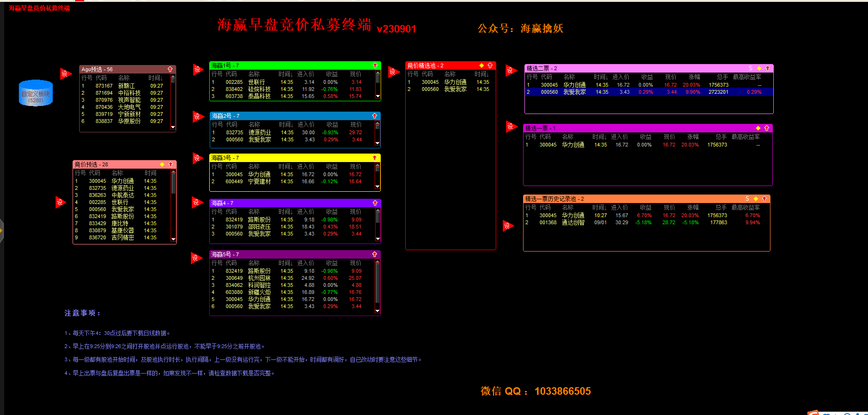868x415 pixels.
Task: Click the 自定义板块 database cylinder icon
Action: click(x=36, y=93)
